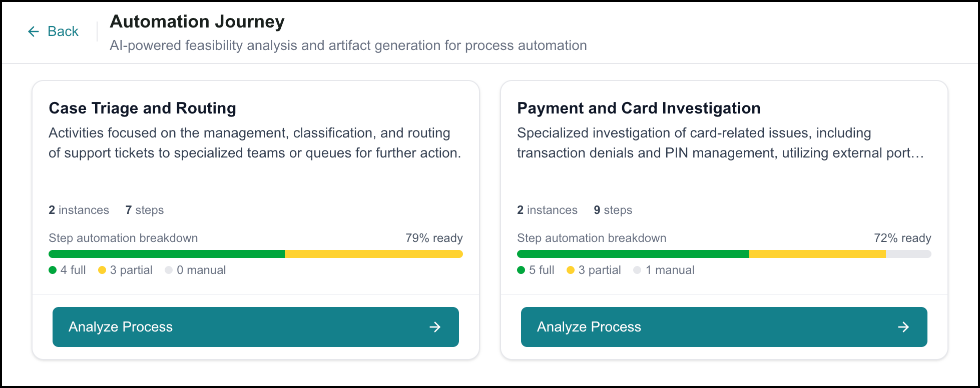The width and height of the screenshot is (980, 388).
Task: Click the AI-powered feasibility analysis subtitle
Action: [x=348, y=45]
